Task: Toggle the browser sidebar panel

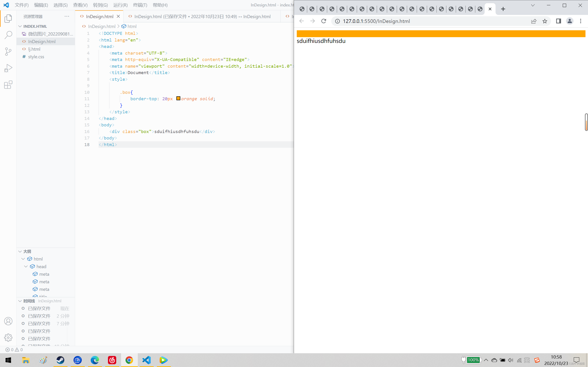Action: point(558,21)
